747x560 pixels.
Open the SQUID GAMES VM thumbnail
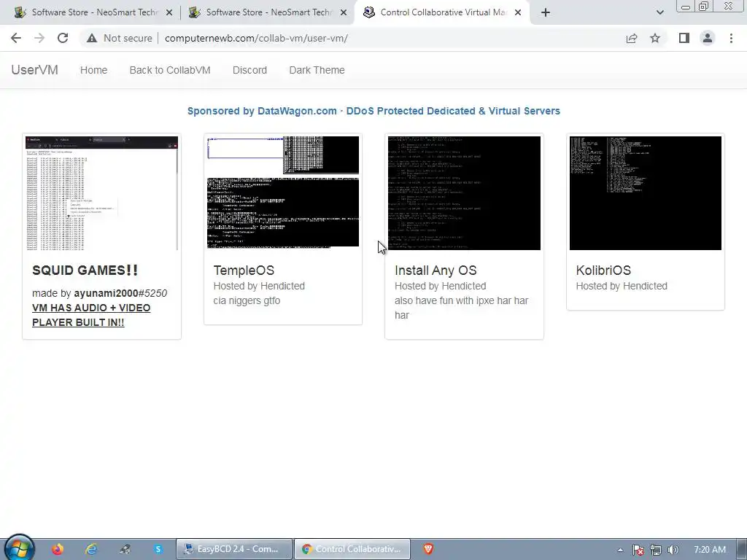[x=101, y=192]
